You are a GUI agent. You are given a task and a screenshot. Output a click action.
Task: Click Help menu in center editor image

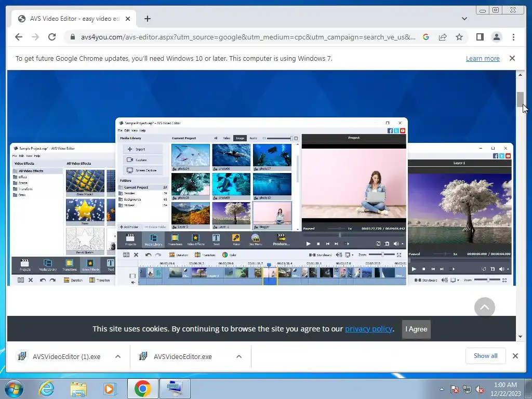click(142, 130)
